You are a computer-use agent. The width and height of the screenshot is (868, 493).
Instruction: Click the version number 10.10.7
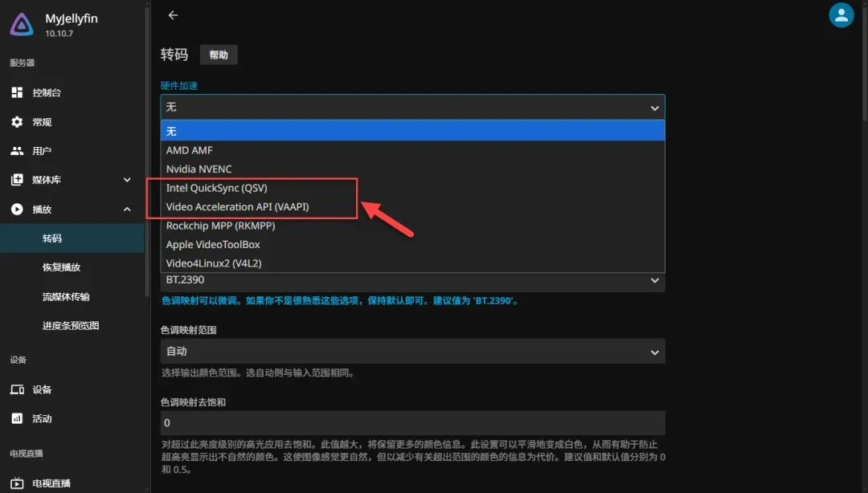point(59,34)
